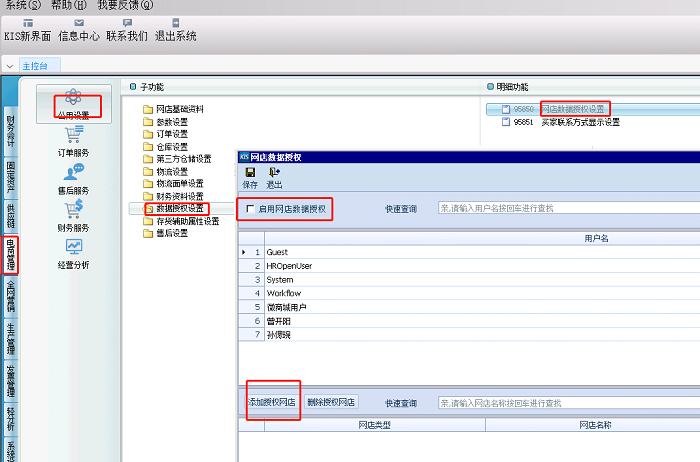Click the 保存 (Save) toolbar icon
The width and height of the screenshot is (700, 462).
250,172
